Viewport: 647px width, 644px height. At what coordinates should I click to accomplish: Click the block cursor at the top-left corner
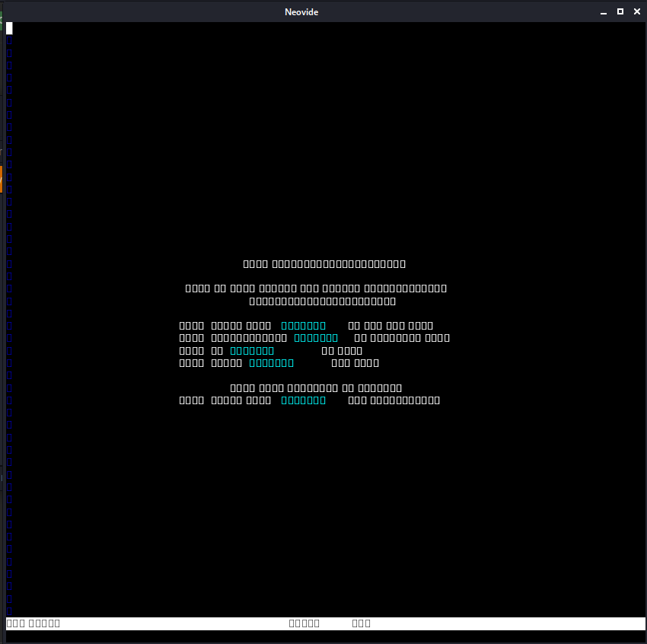(9, 28)
